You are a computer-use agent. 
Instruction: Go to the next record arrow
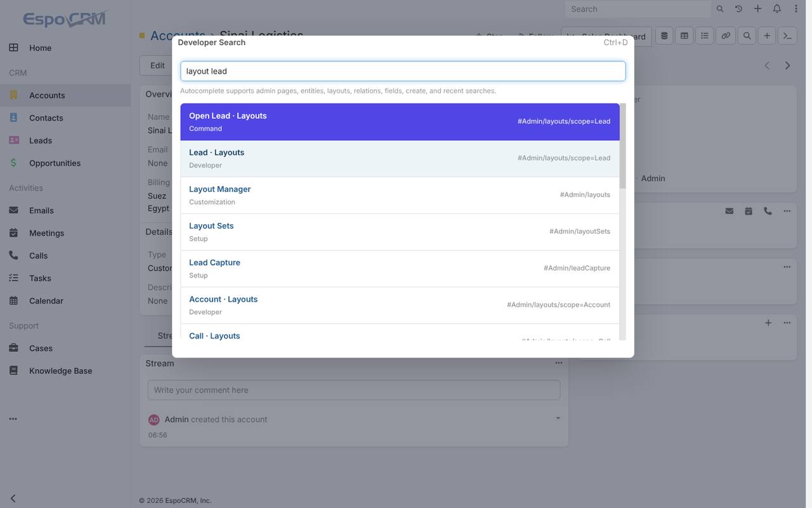787,65
